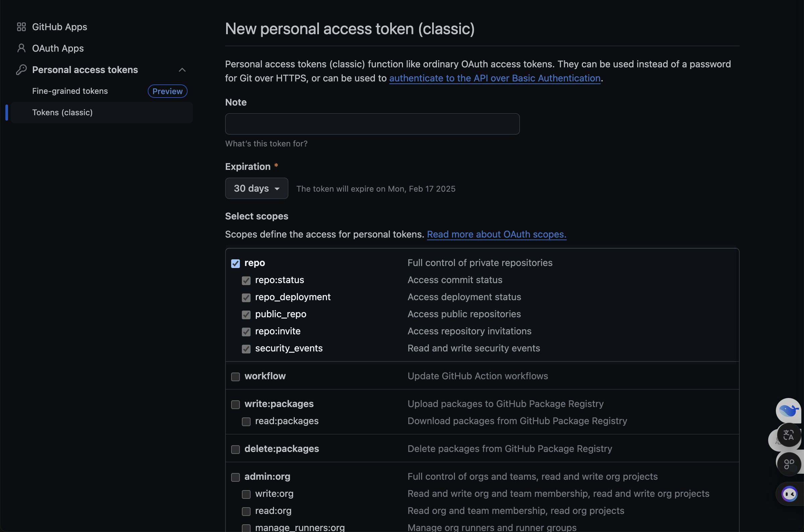Select Tokens (classic) in the sidebar
This screenshot has height=532, width=804.
62,113
